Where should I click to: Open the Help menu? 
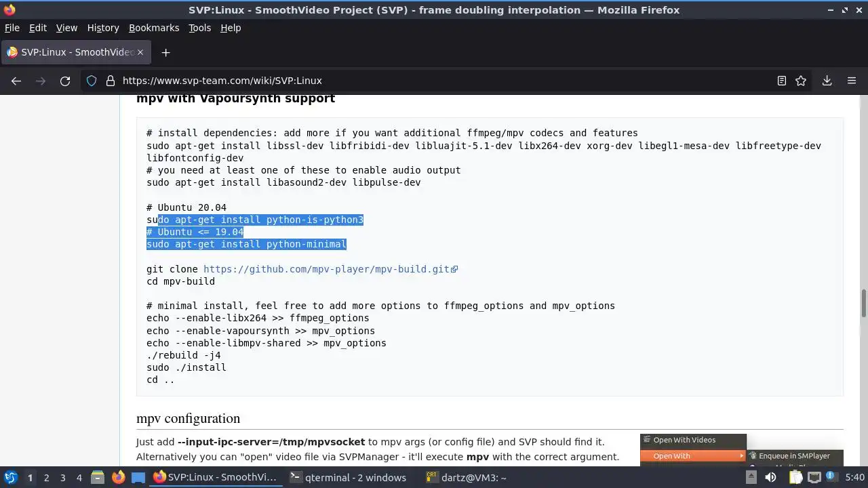coord(231,28)
